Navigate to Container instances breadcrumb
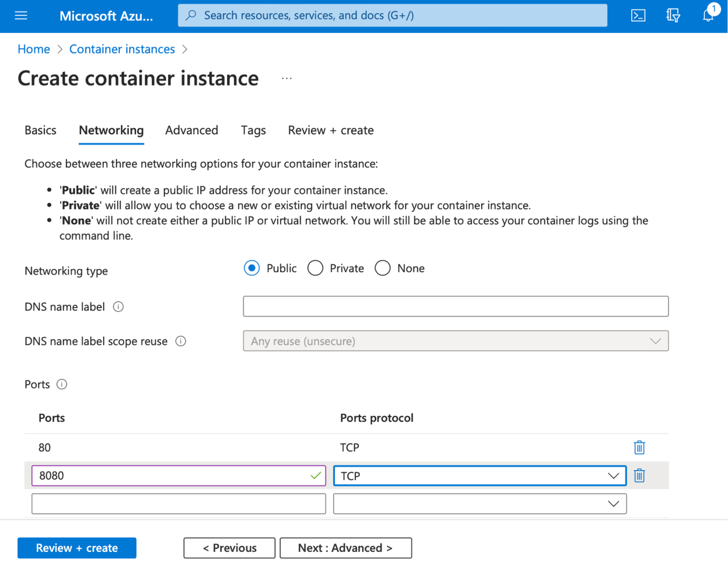 pyautogui.click(x=122, y=49)
